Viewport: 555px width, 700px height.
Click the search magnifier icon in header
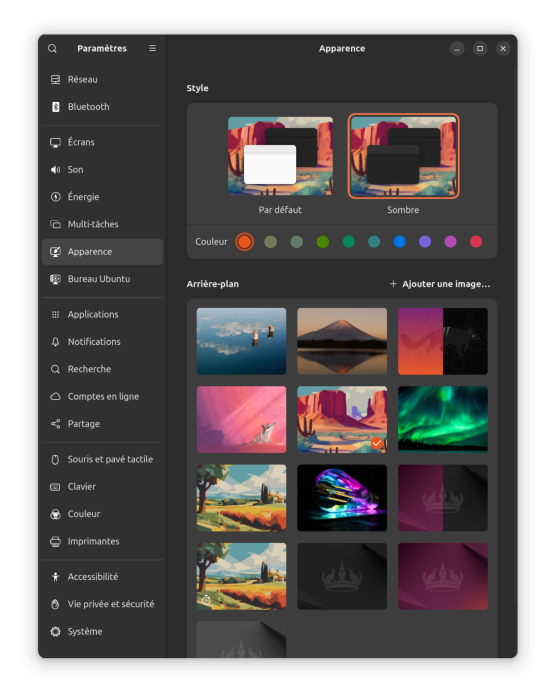52,48
